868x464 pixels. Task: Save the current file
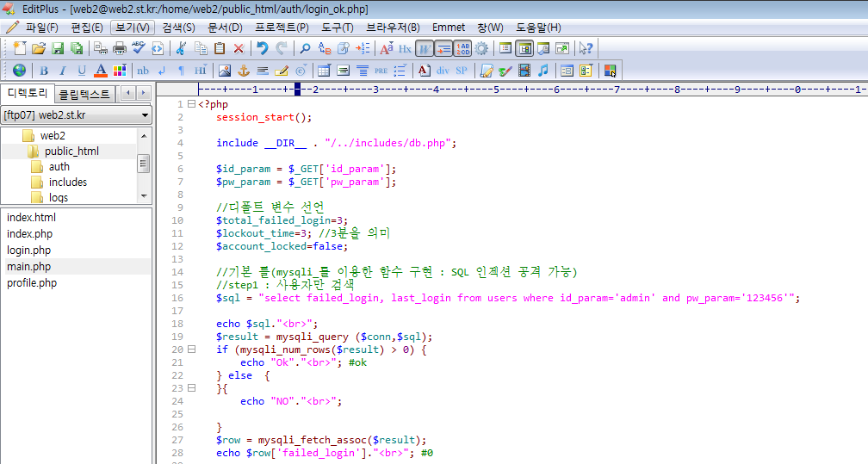tap(58, 49)
